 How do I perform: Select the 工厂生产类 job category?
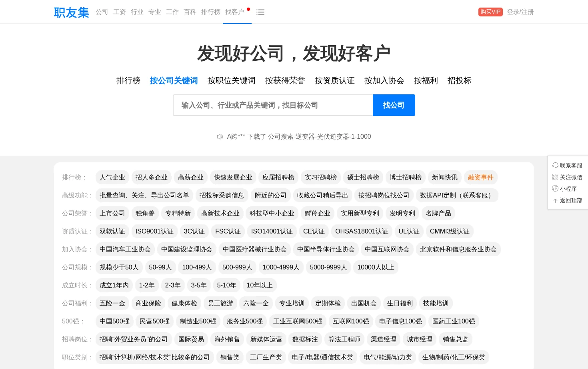coord(266,357)
